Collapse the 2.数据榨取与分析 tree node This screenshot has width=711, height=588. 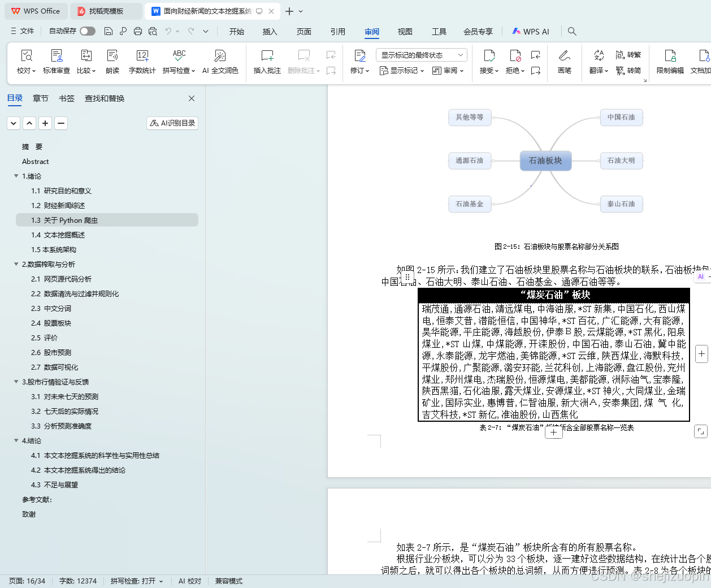[16, 264]
